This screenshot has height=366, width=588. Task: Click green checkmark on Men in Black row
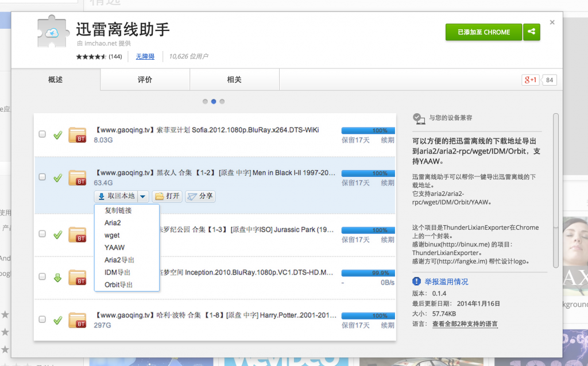click(57, 178)
